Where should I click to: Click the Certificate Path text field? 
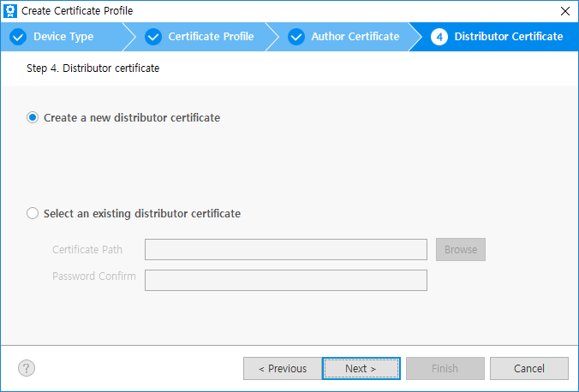tap(285, 250)
